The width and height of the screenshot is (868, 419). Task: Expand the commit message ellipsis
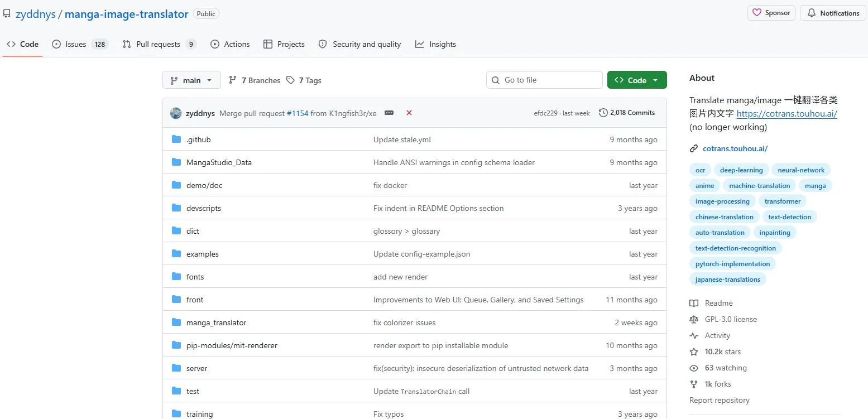(x=389, y=113)
